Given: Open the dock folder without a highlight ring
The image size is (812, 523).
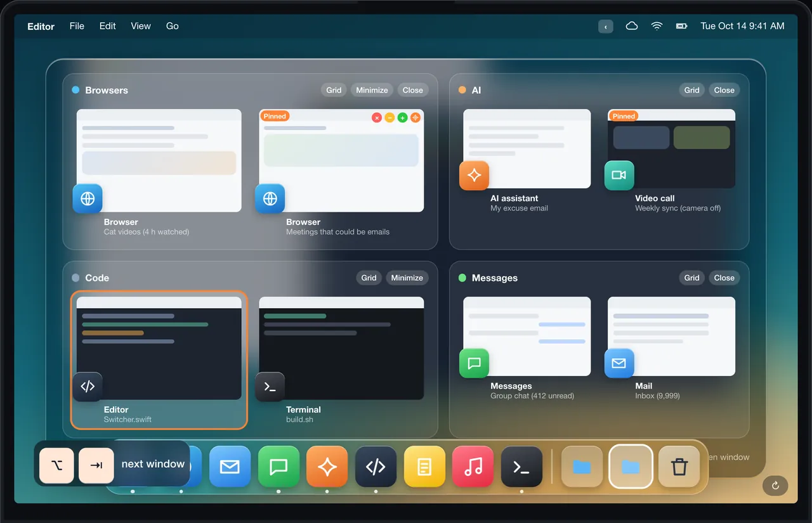Looking at the screenshot, I should (582, 467).
